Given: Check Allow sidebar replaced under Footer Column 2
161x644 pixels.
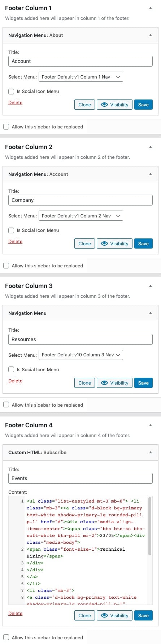Looking at the screenshot, I should 6,266.
